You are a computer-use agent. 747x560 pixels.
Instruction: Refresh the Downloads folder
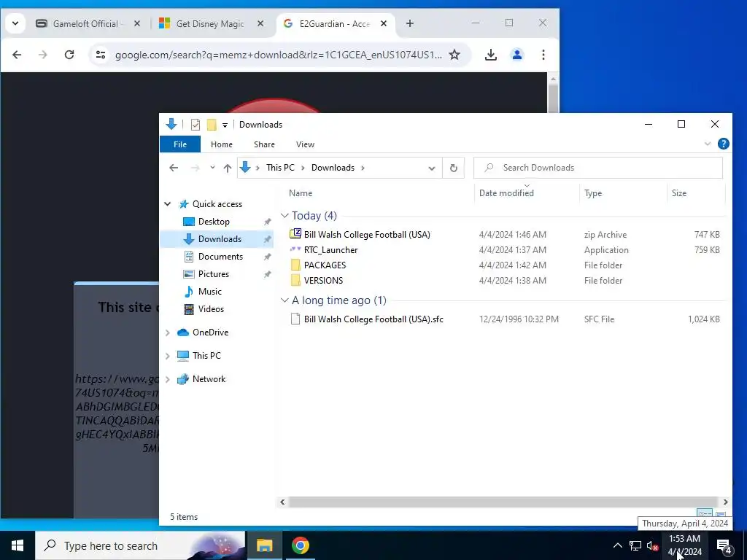pyautogui.click(x=454, y=168)
